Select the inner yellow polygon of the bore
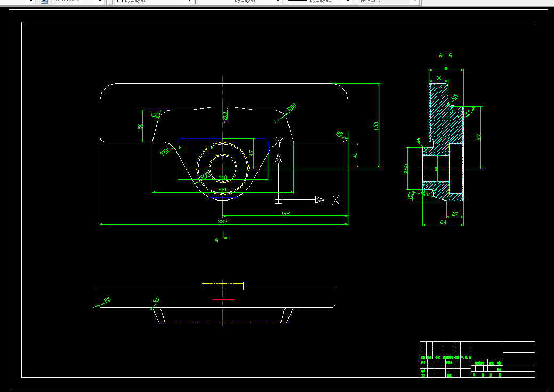Screen dimensions: 554x392 pyautogui.click(x=223, y=169)
